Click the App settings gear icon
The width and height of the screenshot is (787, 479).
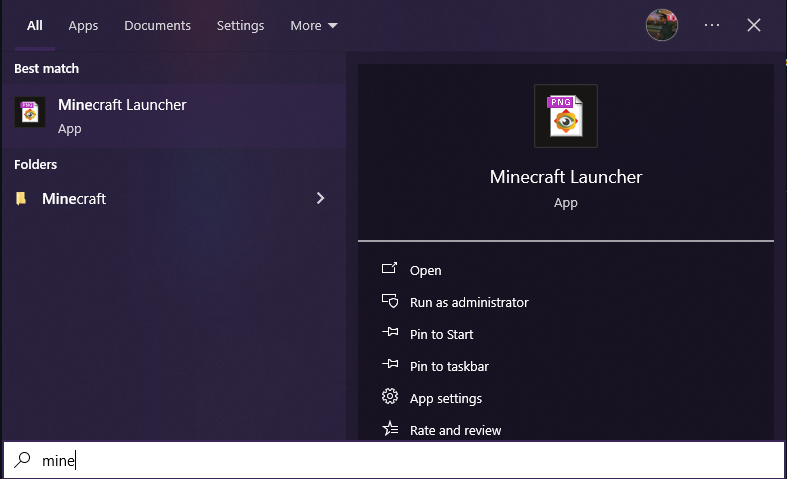390,397
